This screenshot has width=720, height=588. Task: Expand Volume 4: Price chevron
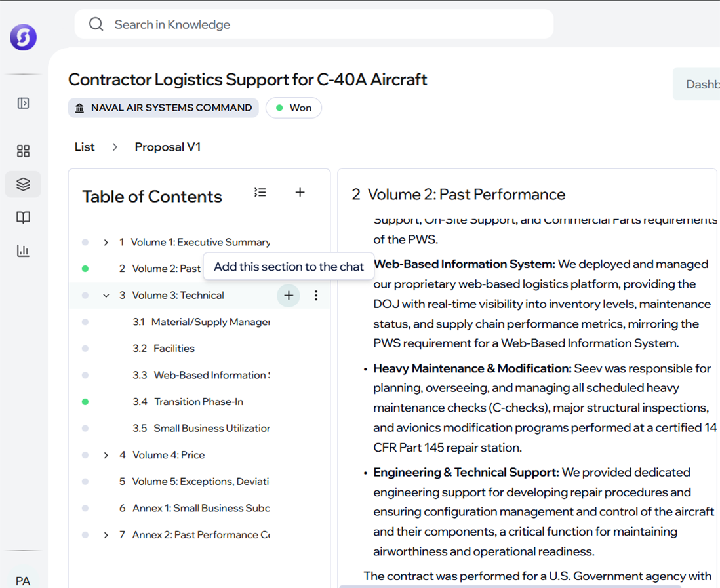(x=106, y=455)
